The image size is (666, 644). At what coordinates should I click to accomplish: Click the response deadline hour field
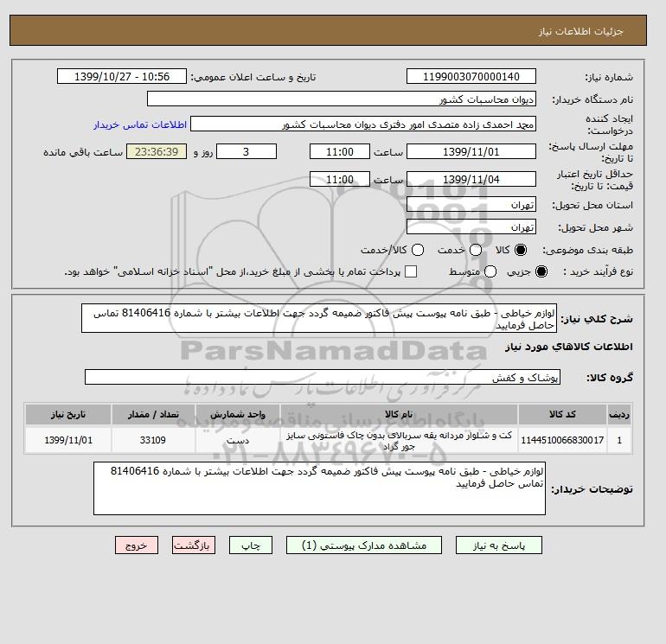click(340, 151)
